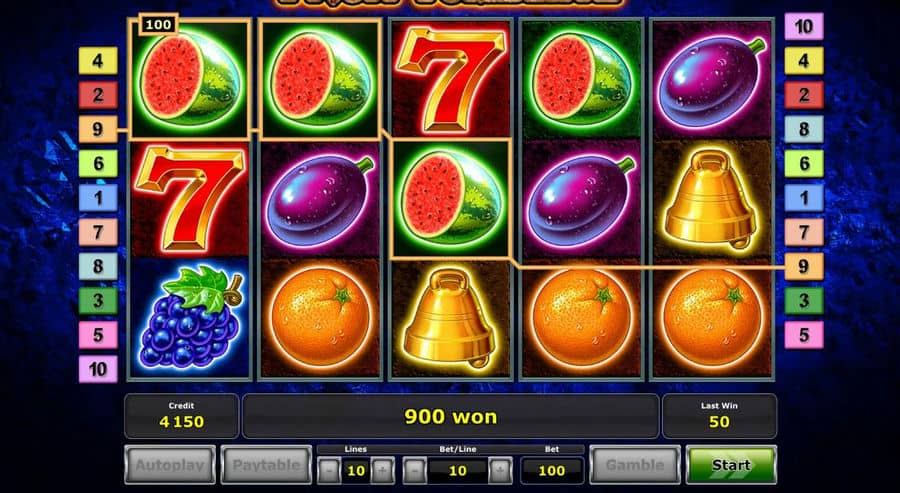The width and height of the screenshot is (900, 493).
Task: Increase the Bet/Line with plus button
Action: pos(500,471)
